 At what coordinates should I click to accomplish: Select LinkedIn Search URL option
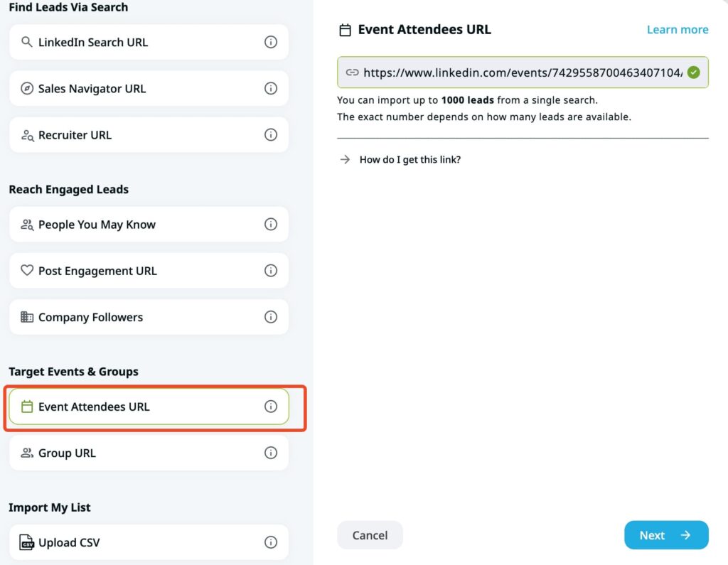click(92, 42)
